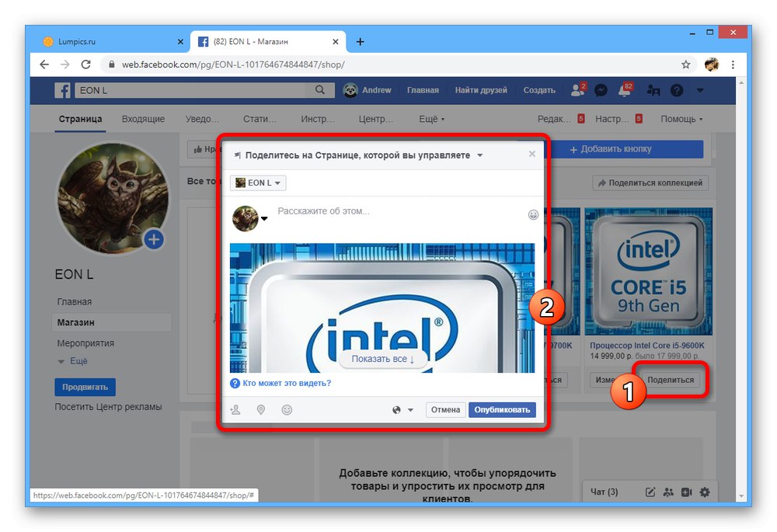This screenshot has height=532, width=777.
Task: Open Настр... settings tab
Action: click(618, 119)
